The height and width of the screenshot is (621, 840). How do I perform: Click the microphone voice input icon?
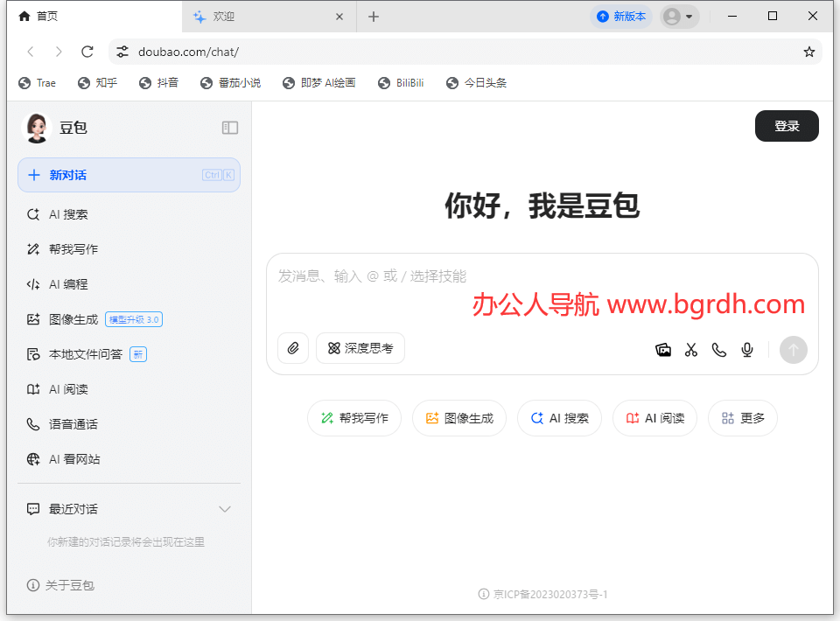pyautogui.click(x=746, y=350)
